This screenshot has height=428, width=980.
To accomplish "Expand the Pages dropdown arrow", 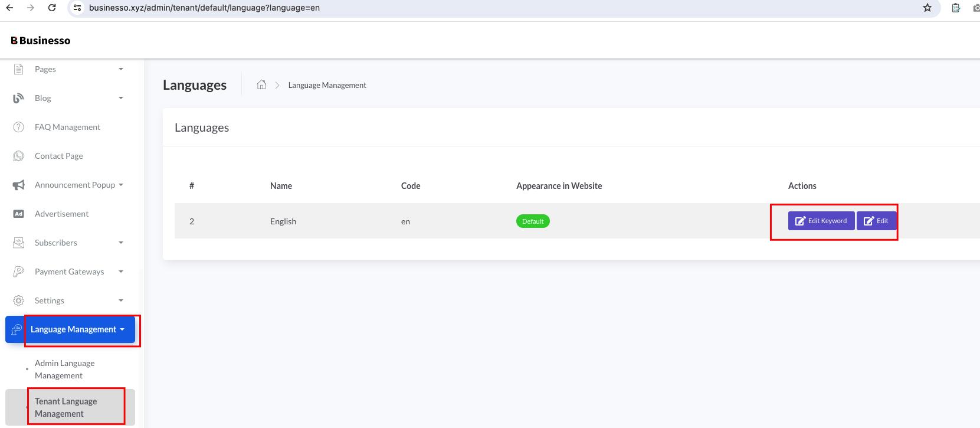I will coord(121,69).
